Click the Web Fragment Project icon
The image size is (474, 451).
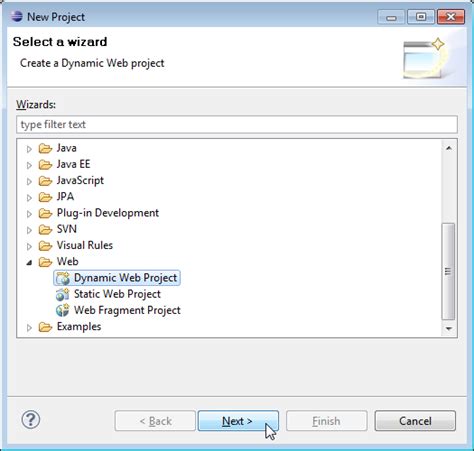tap(63, 310)
